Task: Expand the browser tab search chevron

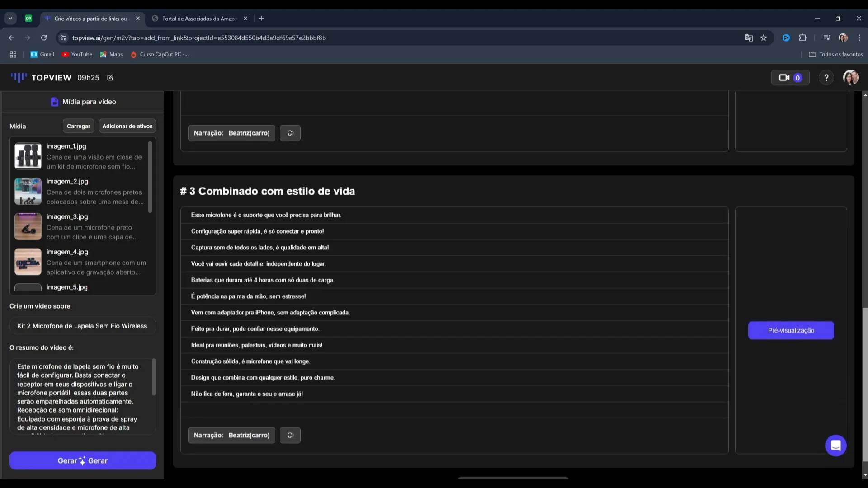Action: (x=10, y=19)
